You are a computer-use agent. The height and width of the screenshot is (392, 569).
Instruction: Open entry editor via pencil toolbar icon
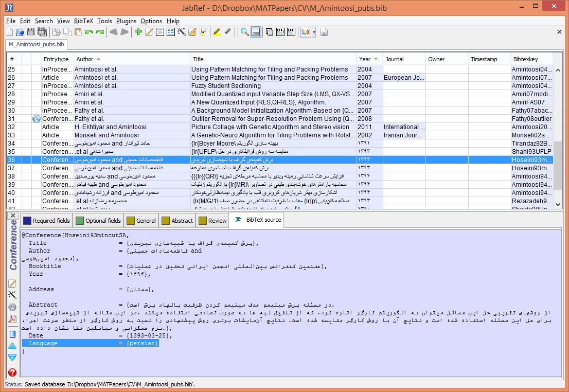(149, 32)
